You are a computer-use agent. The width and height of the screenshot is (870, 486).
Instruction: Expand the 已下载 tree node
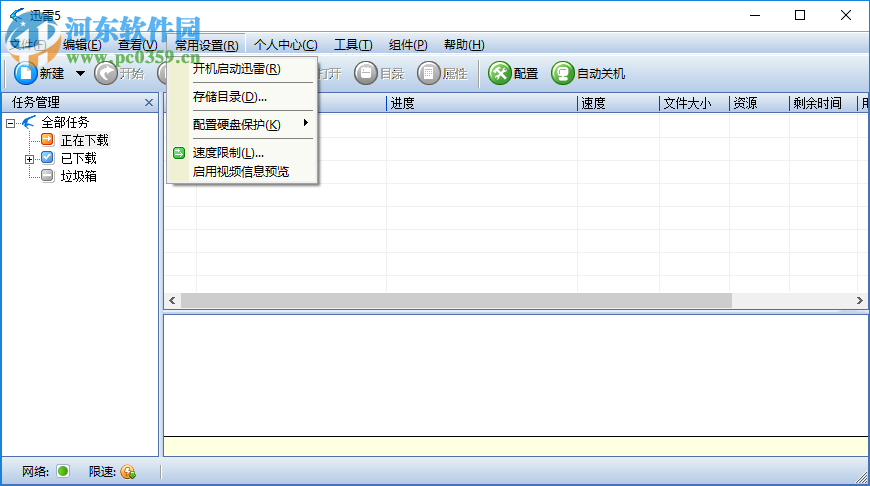coord(29,159)
